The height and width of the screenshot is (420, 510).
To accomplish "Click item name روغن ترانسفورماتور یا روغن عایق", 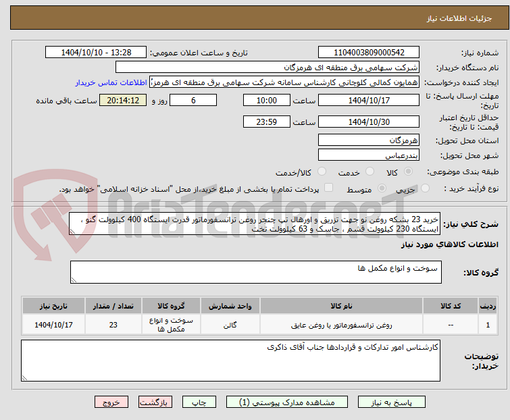I will coord(342,325).
